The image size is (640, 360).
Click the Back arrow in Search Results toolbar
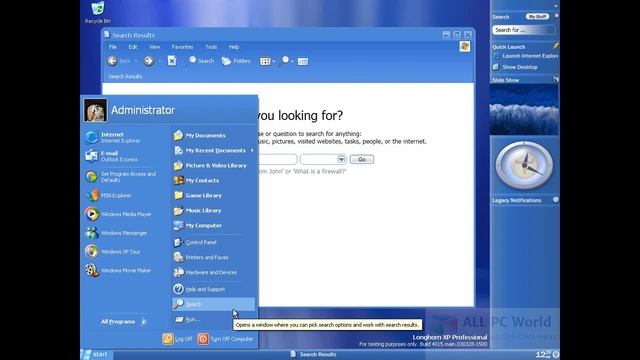[x=112, y=61]
